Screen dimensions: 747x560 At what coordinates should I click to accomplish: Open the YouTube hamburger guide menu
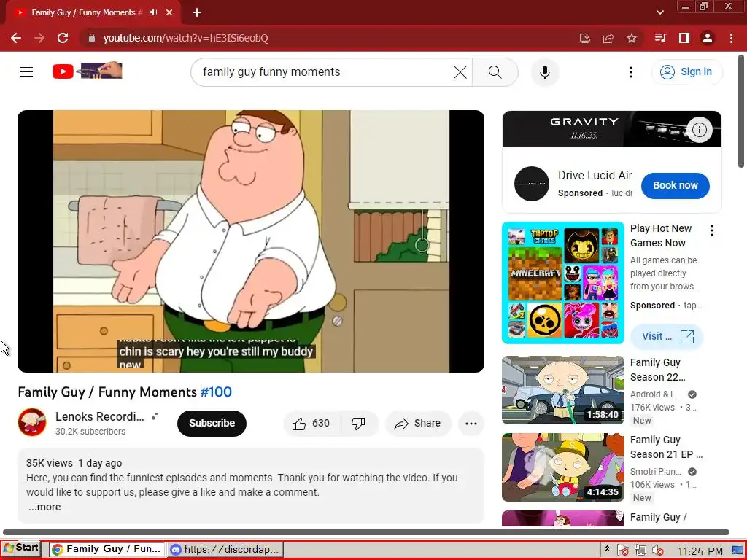[x=26, y=72]
